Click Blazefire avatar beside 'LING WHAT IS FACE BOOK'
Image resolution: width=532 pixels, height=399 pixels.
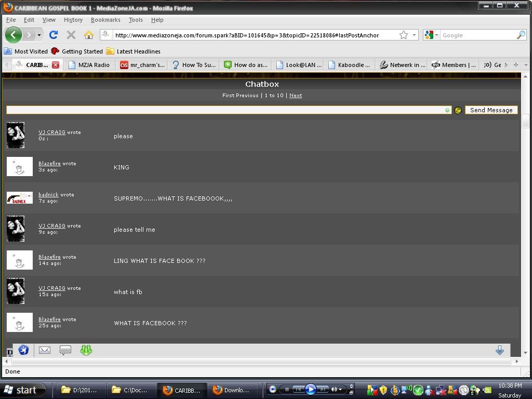tap(20, 260)
